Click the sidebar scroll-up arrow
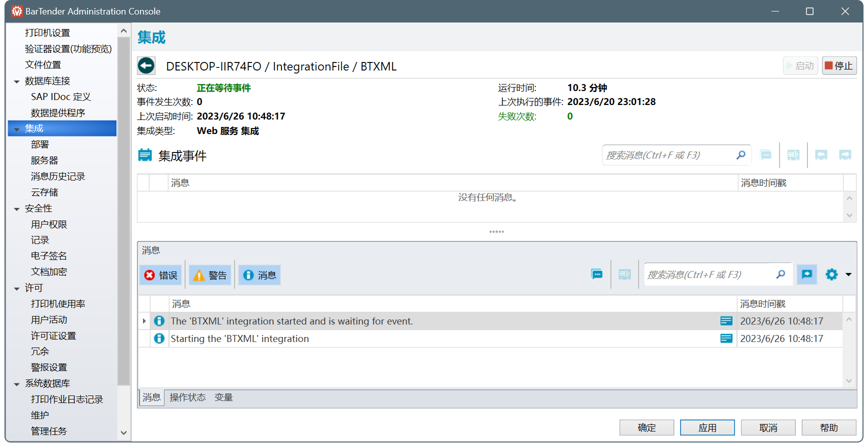Screen dimensions: 868x447 click(123, 31)
